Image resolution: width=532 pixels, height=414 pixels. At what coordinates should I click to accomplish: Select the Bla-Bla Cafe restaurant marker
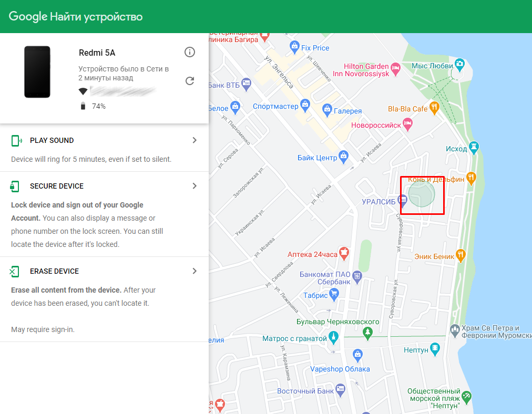tap(434, 108)
